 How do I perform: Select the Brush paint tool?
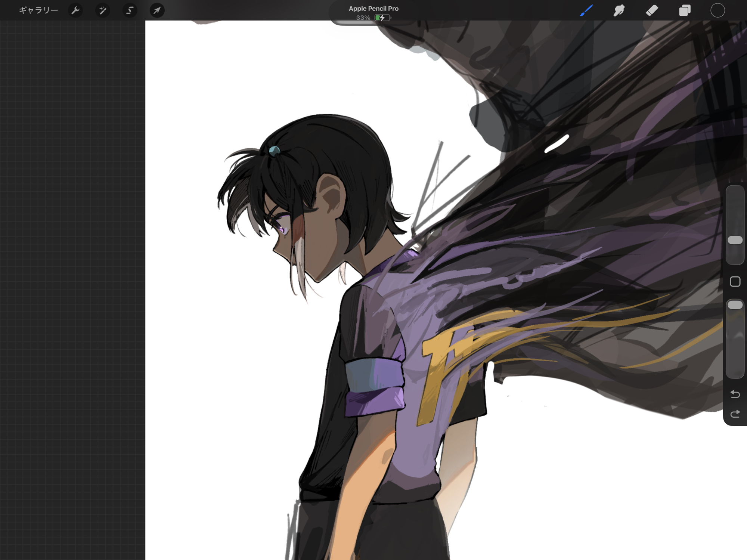click(586, 10)
